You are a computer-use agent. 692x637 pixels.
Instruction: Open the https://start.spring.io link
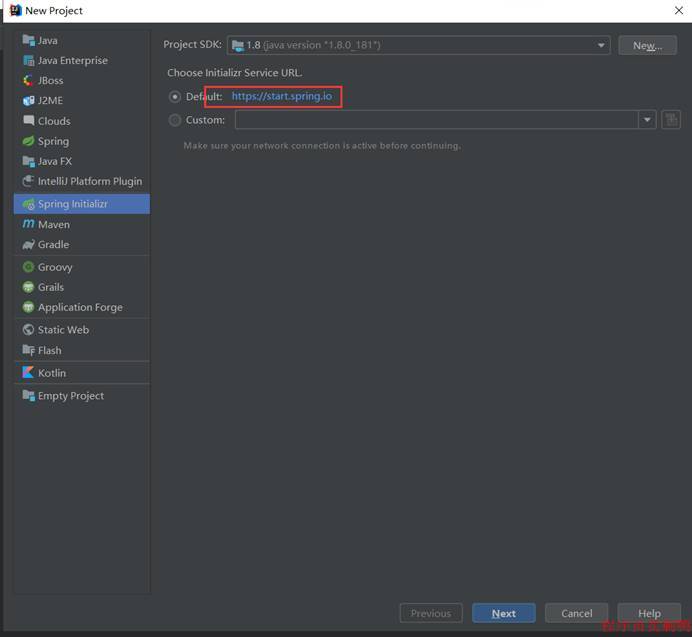(x=282, y=96)
